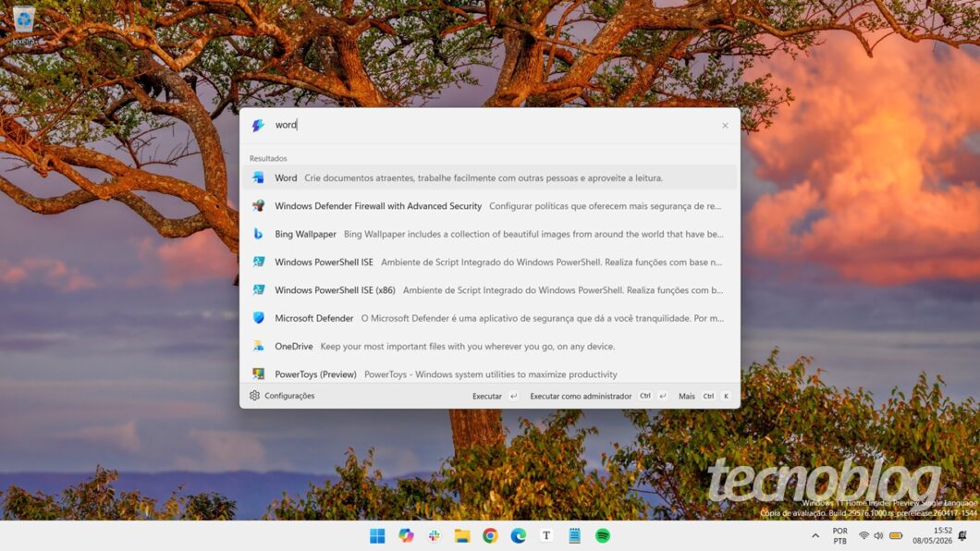Viewport: 980px width, 551px height.
Task: Select the 'PowerToys (Preview)' result title
Action: [x=315, y=374]
